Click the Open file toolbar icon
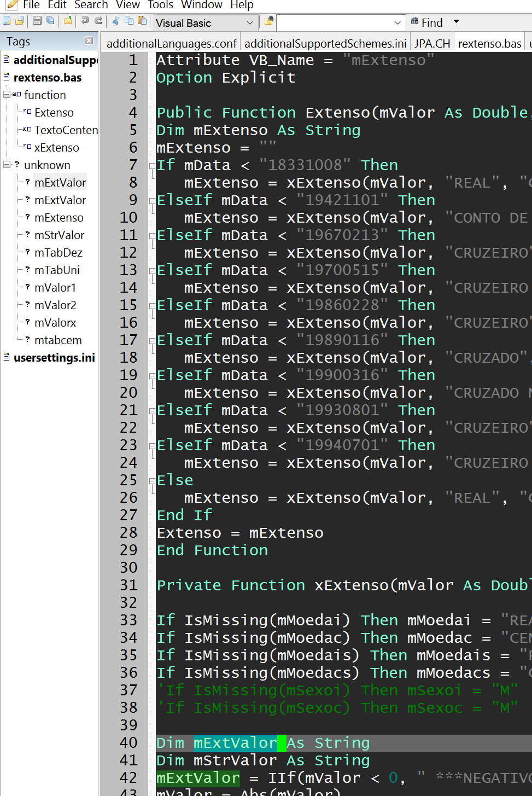 (x=20, y=21)
